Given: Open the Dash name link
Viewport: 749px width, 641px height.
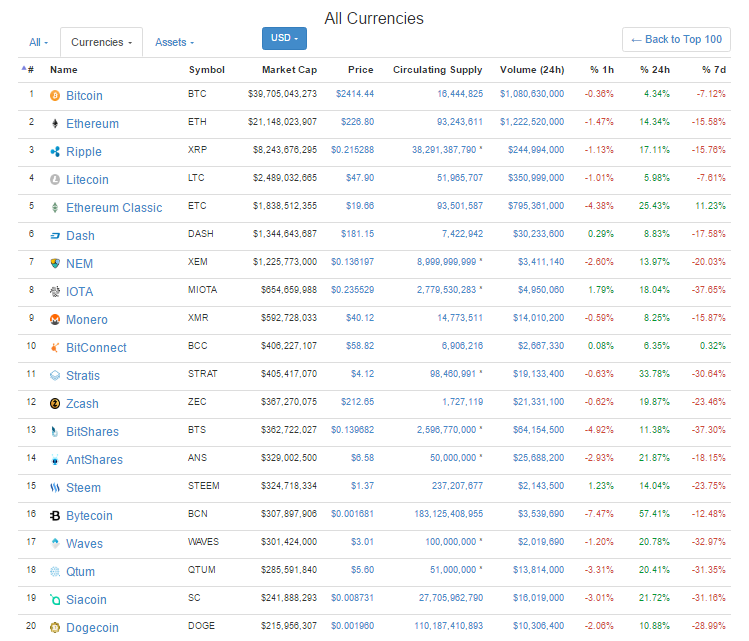Looking at the screenshot, I should 80,236.
